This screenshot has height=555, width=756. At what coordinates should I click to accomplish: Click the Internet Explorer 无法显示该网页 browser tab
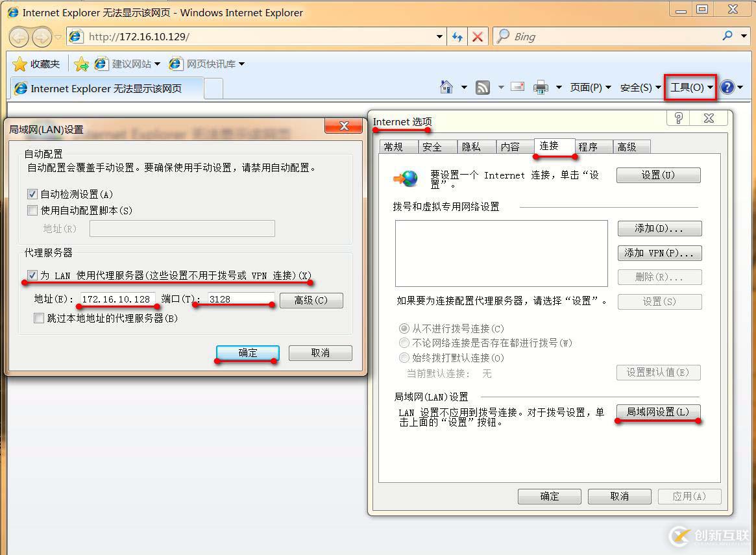pyautogui.click(x=107, y=89)
